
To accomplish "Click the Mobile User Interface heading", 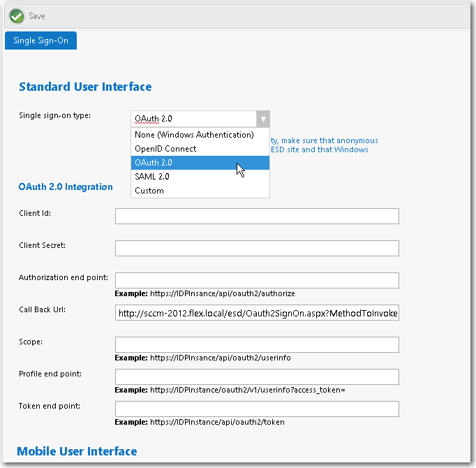I will 77,451.
